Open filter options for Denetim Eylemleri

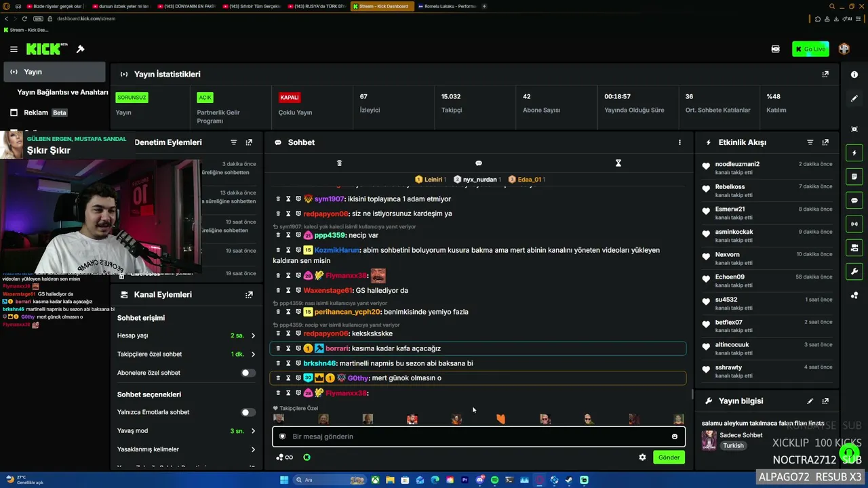[x=234, y=142]
